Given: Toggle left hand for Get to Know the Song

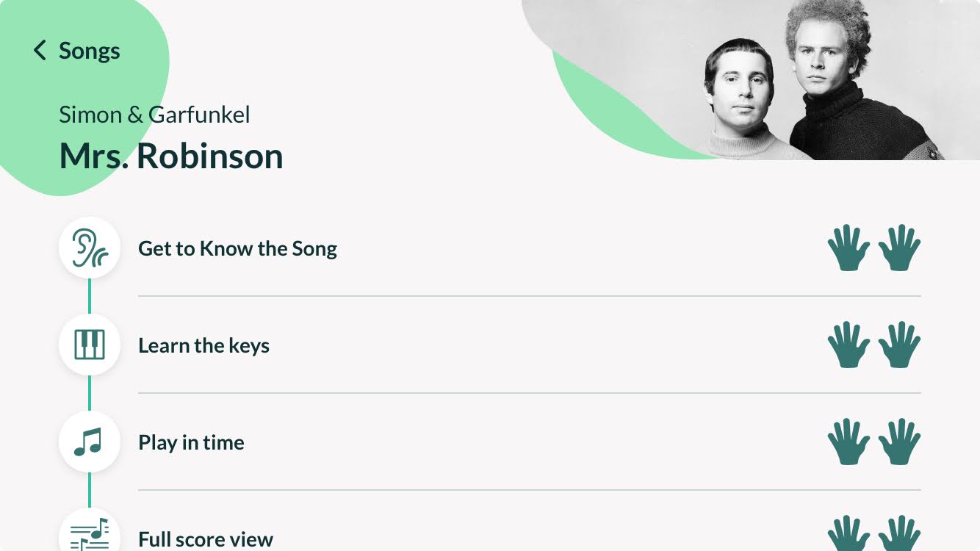Looking at the screenshot, I should click(x=849, y=248).
